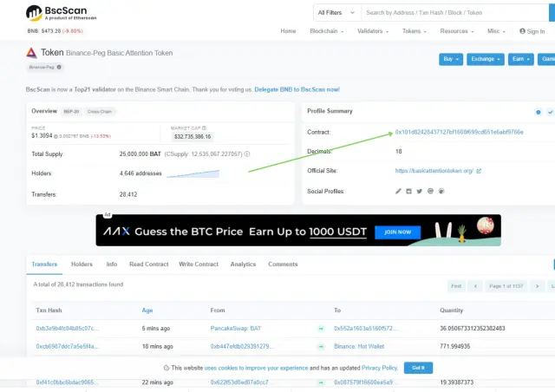Expand the Exchange dropdown button
This screenshot has width=555, height=392.
tap(486, 59)
